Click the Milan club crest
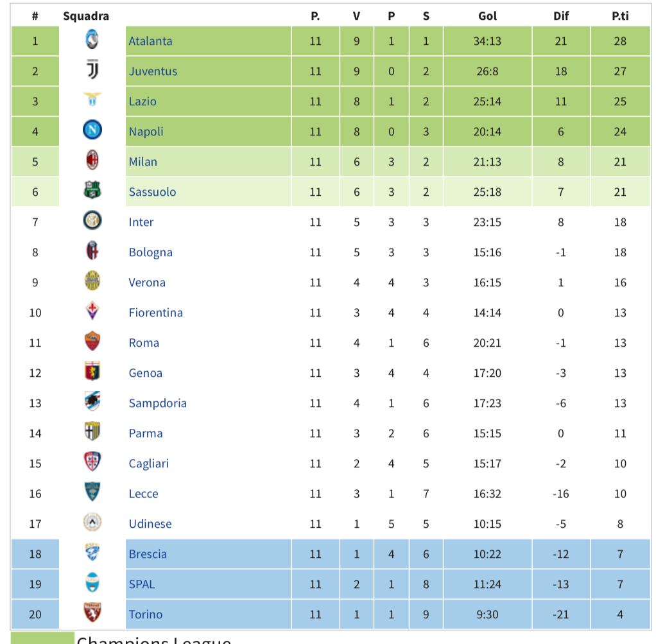This screenshot has width=656, height=644. [x=92, y=161]
